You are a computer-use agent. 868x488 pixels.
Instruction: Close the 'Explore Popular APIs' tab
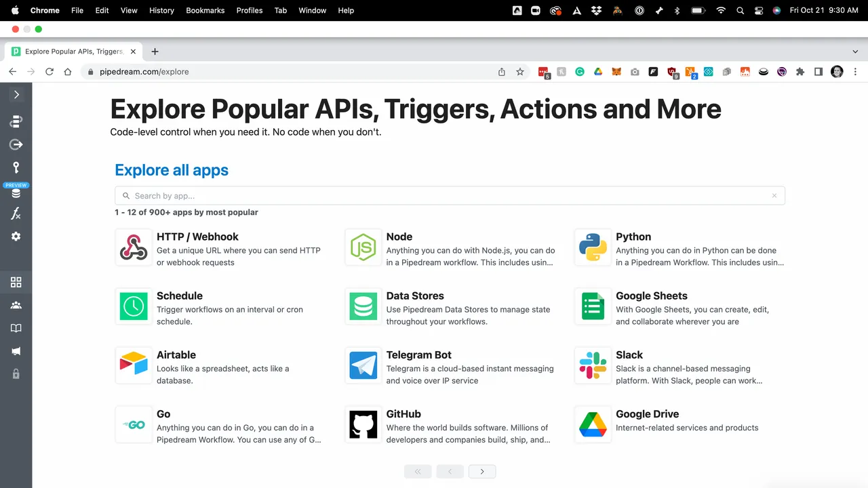tap(133, 52)
